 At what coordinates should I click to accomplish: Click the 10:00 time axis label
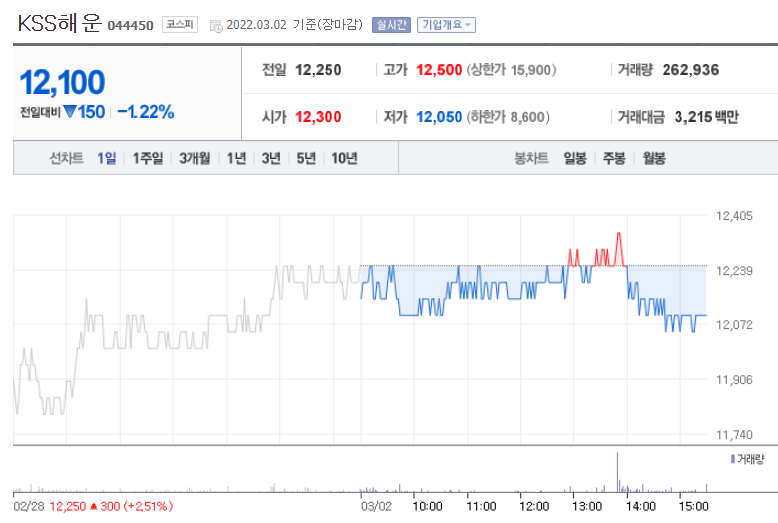point(427,506)
